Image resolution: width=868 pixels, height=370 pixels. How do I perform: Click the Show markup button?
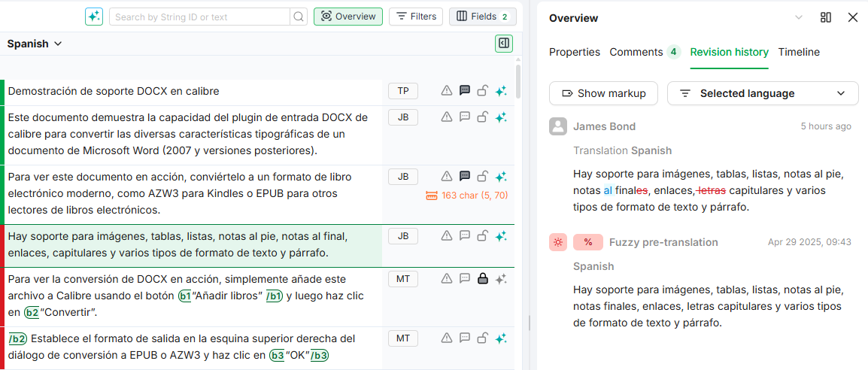coord(603,93)
